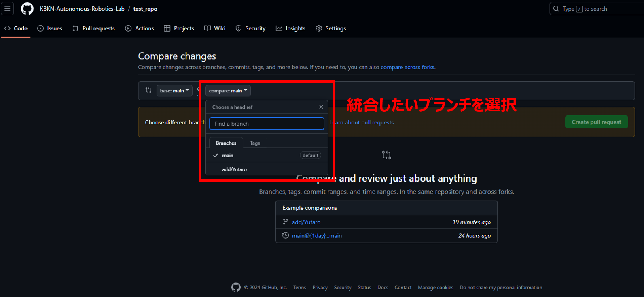
Task: Click the compare arrows icon beside base
Action: point(148,90)
